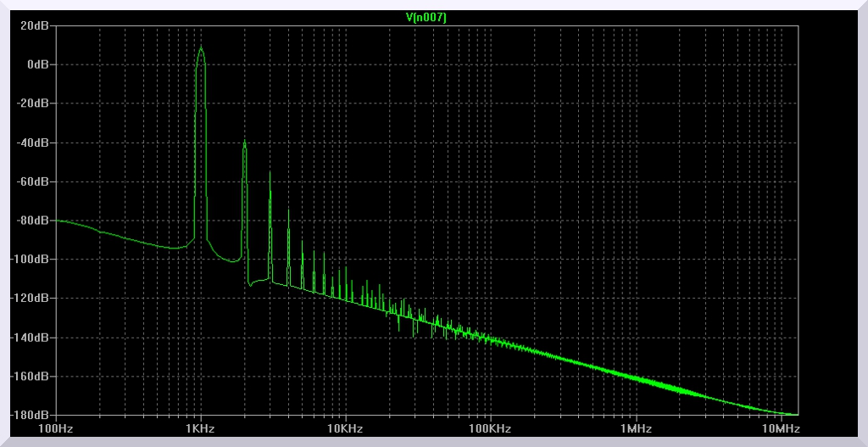Select the 1KHz horizontal axis label
Image resolution: width=868 pixels, height=447 pixels.
[x=200, y=429]
